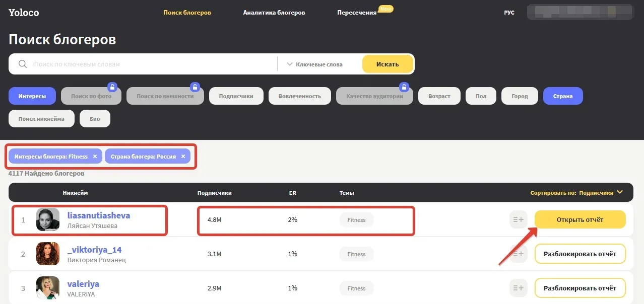
Task: Toggle the Интересы filter
Action: coord(32,96)
